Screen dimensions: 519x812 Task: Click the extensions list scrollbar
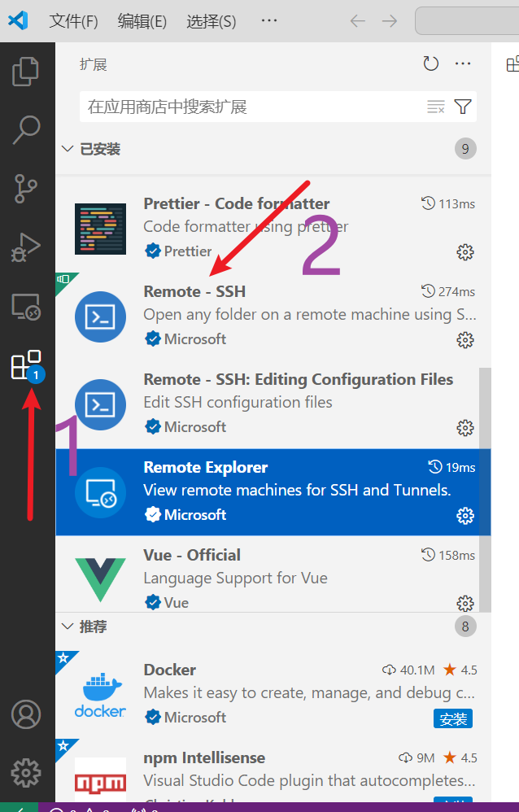[485, 490]
